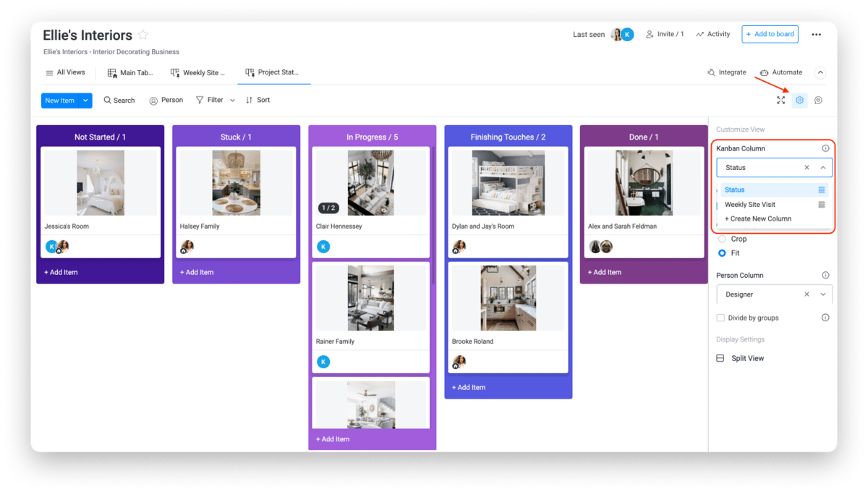Click the Kanban Column info icon
Viewport: 868px width, 492px height.
tap(825, 148)
